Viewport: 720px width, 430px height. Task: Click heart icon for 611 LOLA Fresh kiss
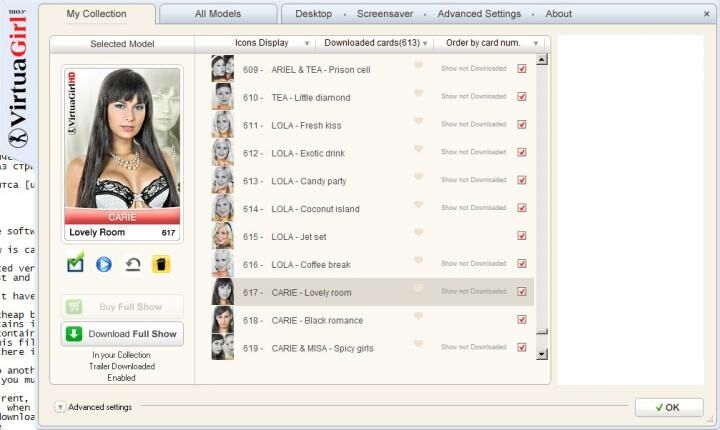(x=418, y=121)
